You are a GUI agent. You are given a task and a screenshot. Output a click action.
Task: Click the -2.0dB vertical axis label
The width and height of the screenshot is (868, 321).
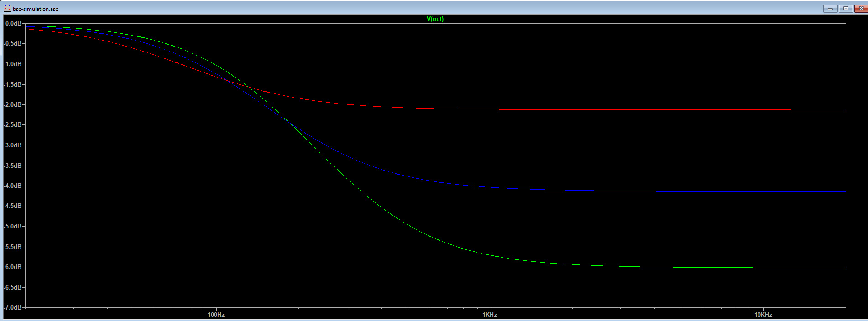(13, 105)
